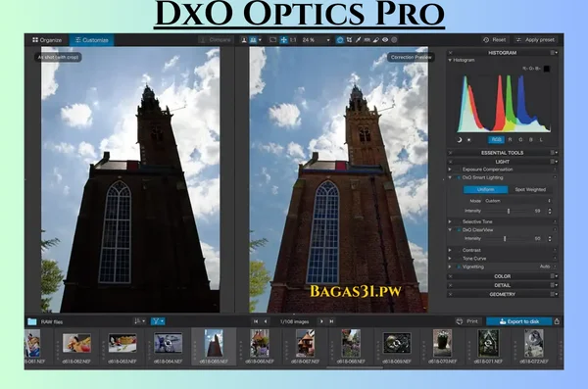Viewport: 588px width, 389px height.
Task: Toggle shadow clipping moon icon
Action: tap(460, 140)
